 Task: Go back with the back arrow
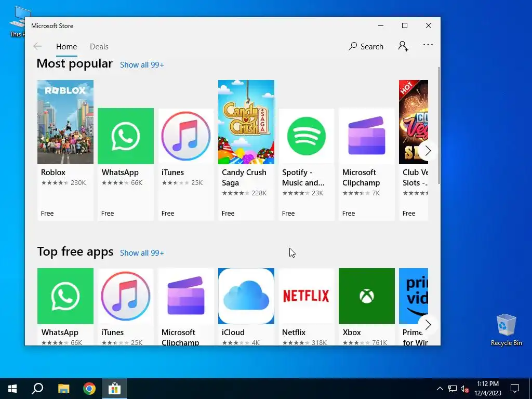pyautogui.click(x=37, y=46)
